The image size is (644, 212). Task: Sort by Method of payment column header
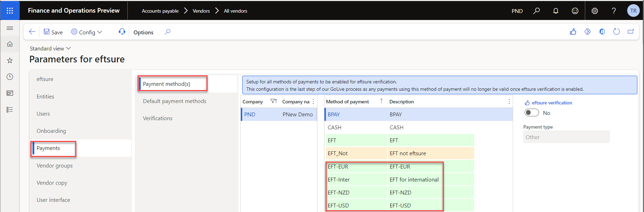point(347,102)
